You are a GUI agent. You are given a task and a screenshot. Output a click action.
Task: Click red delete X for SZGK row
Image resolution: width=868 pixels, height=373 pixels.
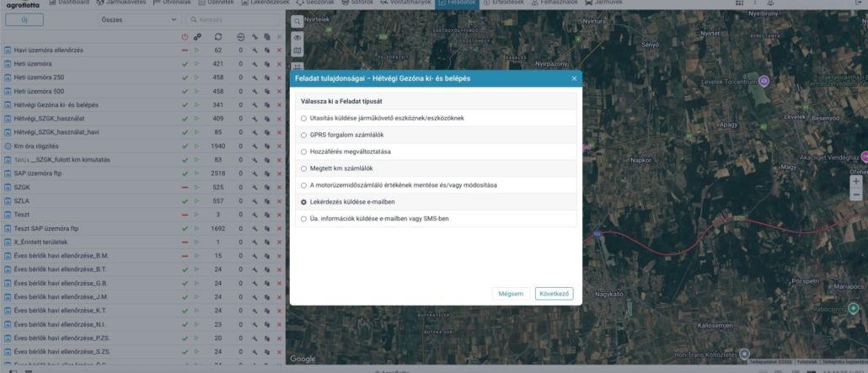point(279,187)
